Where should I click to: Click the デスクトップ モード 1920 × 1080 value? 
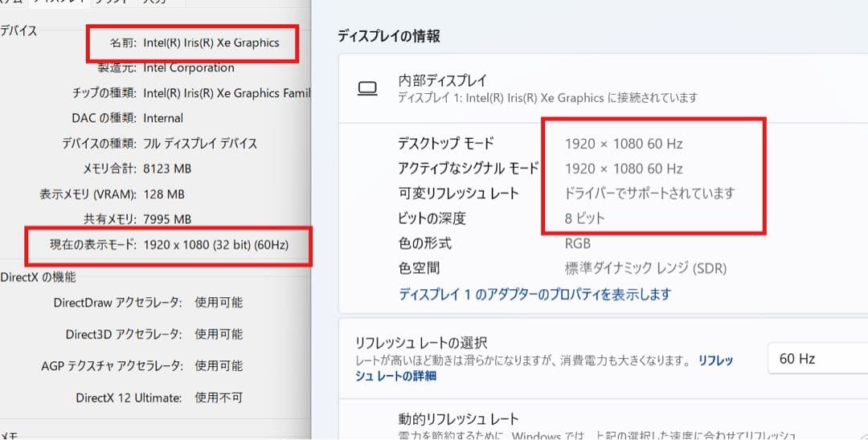[624, 144]
